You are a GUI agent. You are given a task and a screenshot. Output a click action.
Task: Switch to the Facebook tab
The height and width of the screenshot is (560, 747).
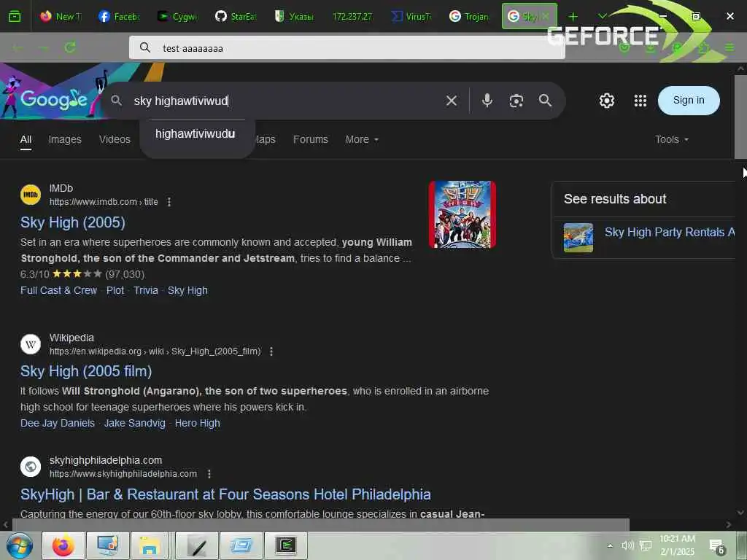[x=119, y=17]
